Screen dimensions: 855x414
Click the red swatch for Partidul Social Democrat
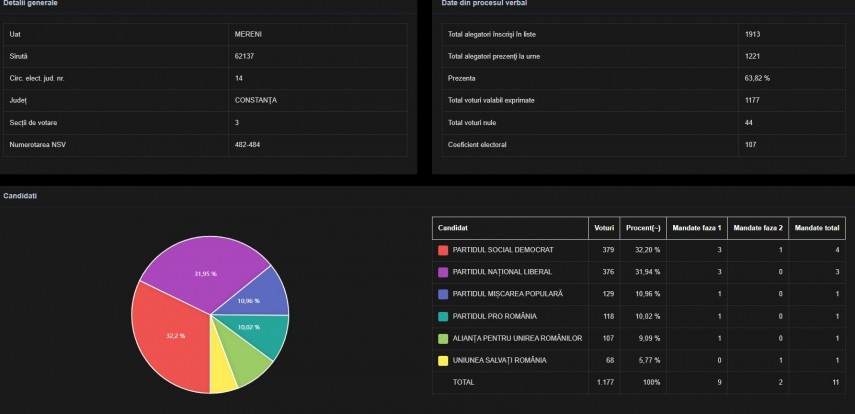[x=443, y=250]
